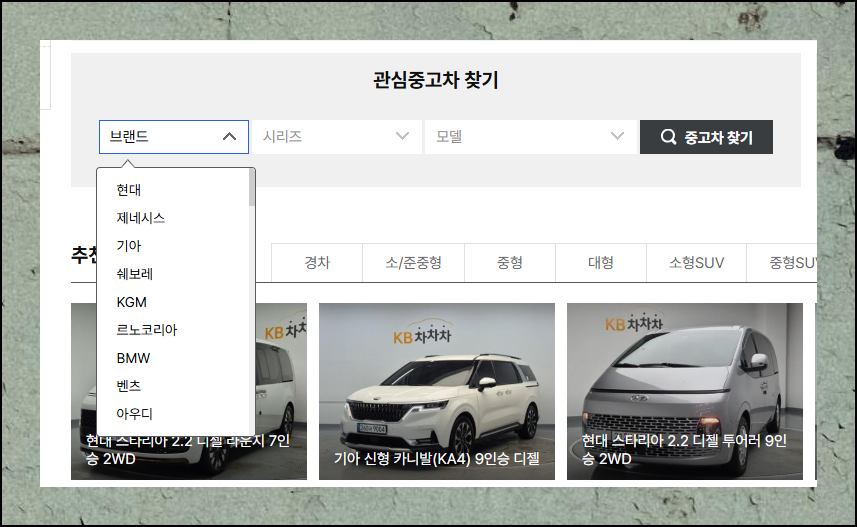
Task: Select BMW in the brand list
Action: (133, 358)
